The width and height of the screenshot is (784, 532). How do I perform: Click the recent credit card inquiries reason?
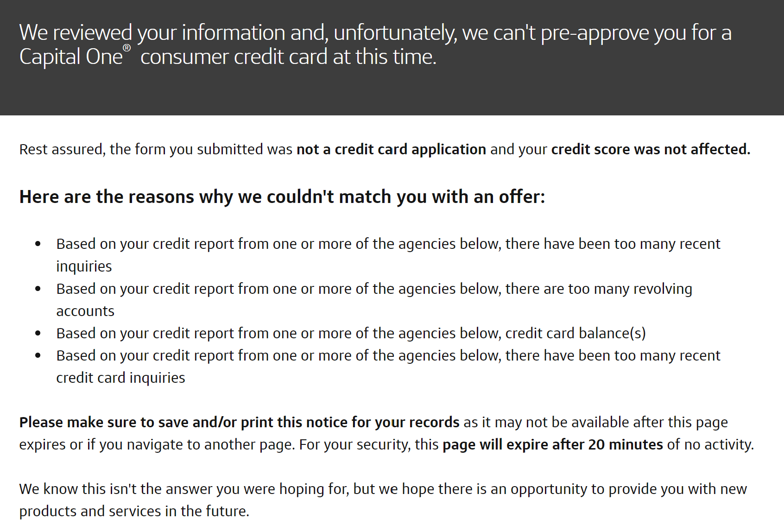pyautogui.click(x=388, y=367)
